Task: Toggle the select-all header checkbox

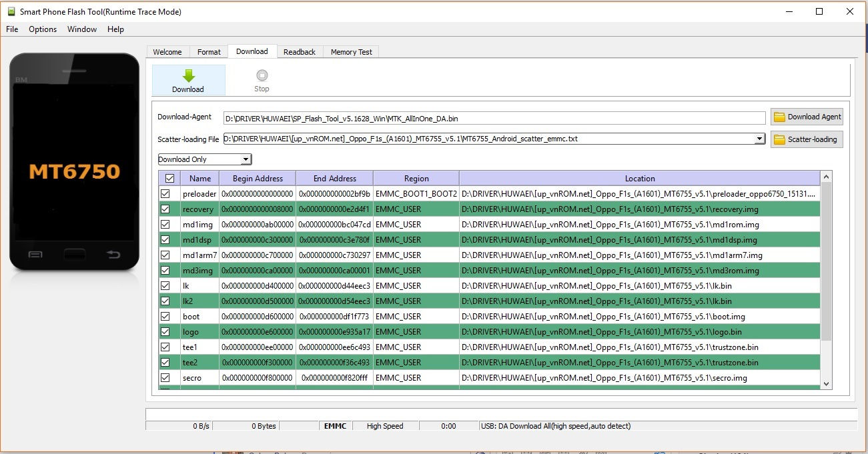Action: pos(169,178)
